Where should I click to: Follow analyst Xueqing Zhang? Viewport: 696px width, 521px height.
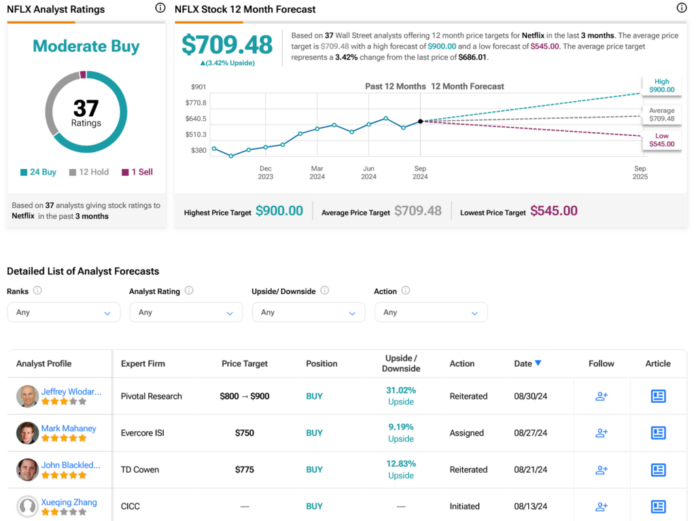[601, 505]
